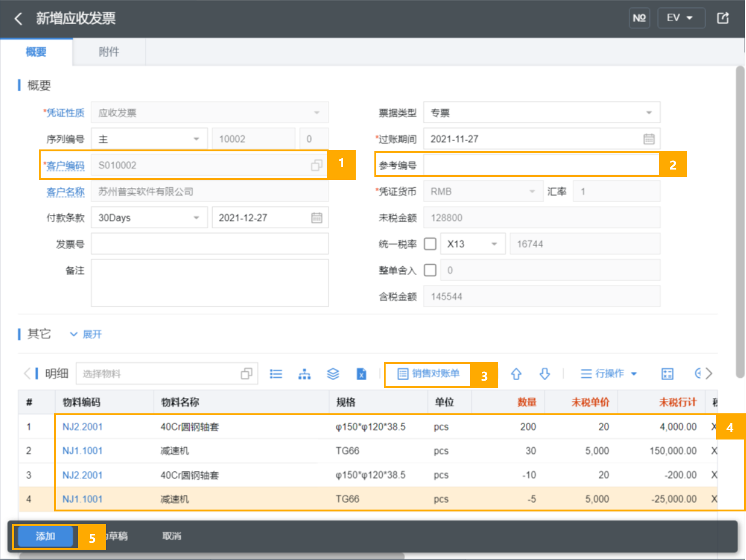The height and width of the screenshot is (560, 746).
Task: Move row down with the down arrow icon
Action: (545, 374)
